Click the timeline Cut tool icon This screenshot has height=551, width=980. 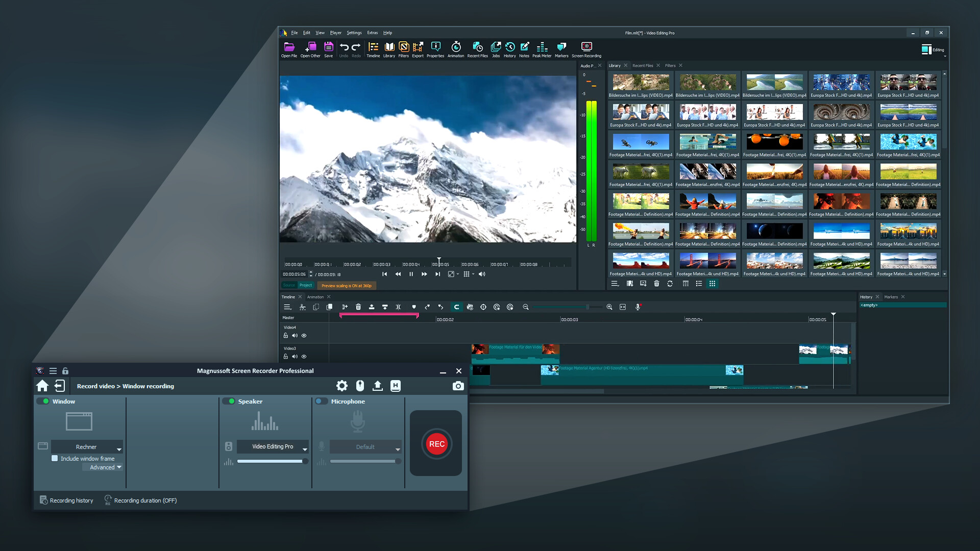[302, 307]
